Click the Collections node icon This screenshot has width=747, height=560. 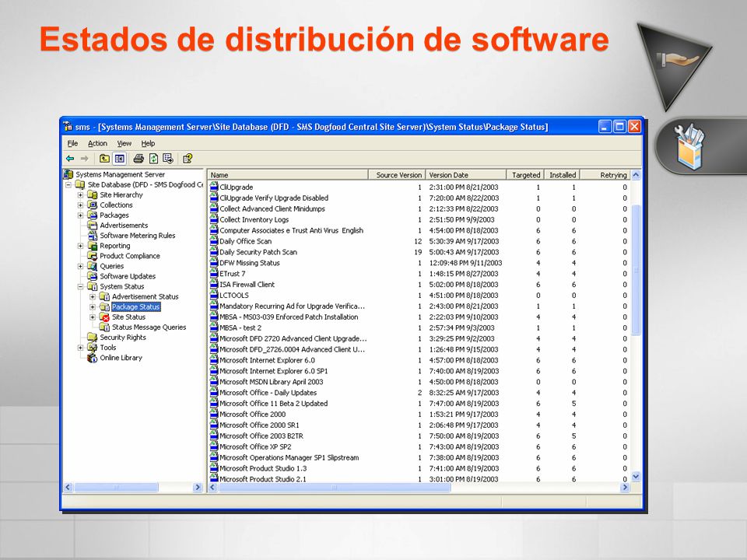(x=93, y=205)
